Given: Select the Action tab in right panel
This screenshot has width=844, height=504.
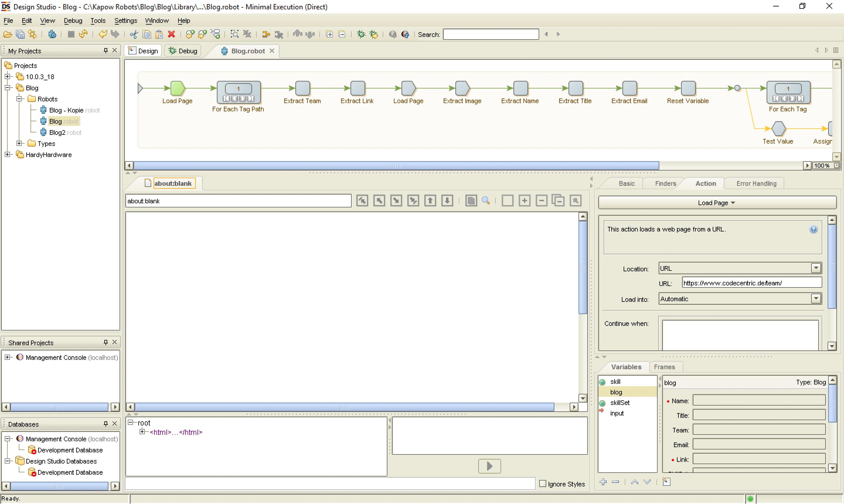Looking at the screenshot, I should pos(705,184).
